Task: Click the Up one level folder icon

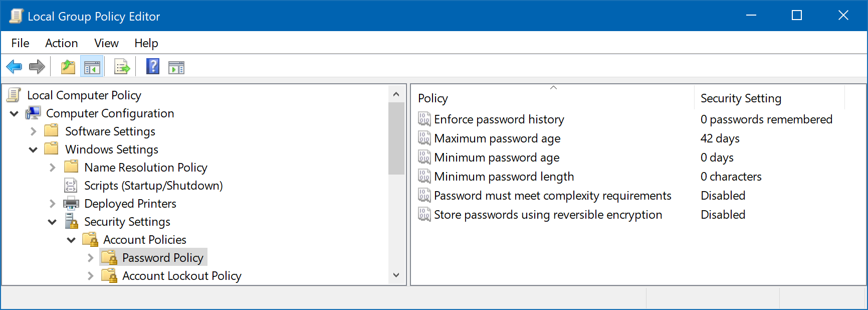Action: 68,67
